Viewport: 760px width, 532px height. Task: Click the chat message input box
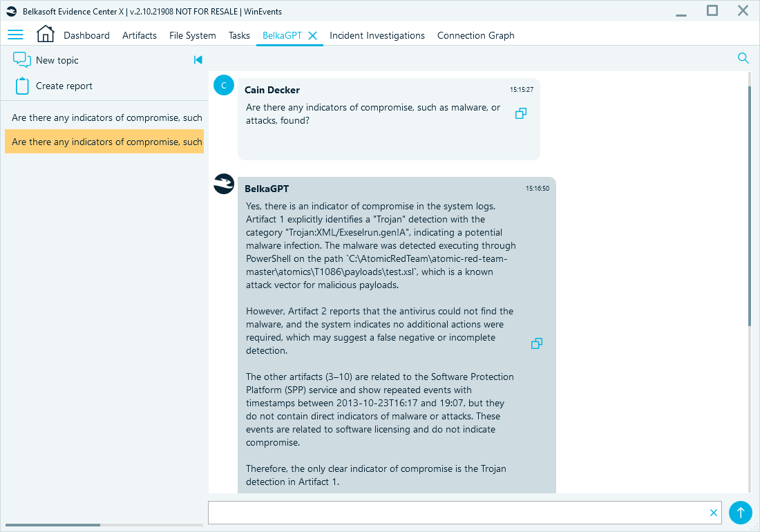(456, 513)
